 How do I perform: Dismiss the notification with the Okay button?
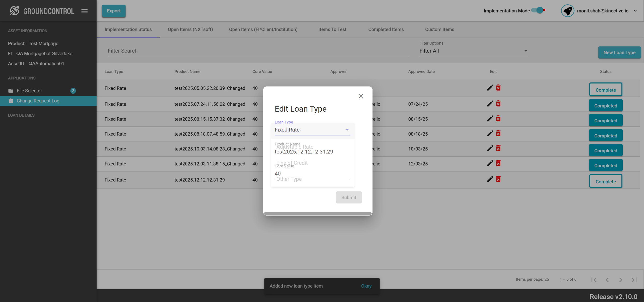click(x=366, y=286)
